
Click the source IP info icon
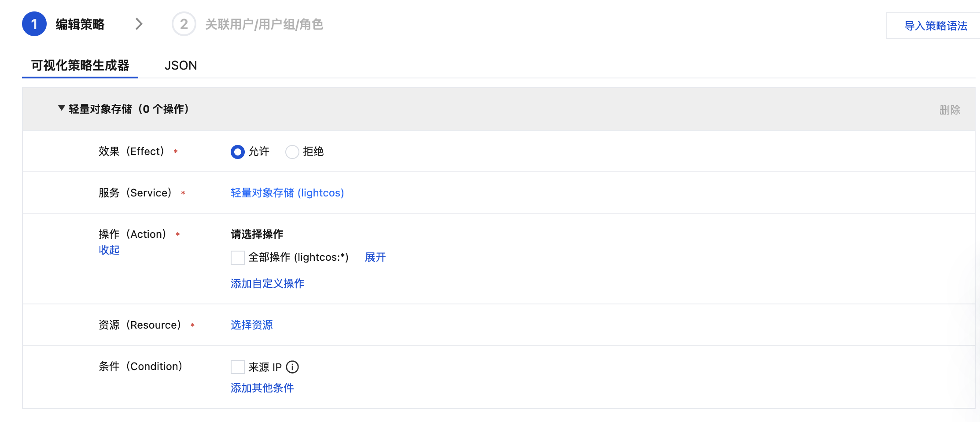pos(292,367)
